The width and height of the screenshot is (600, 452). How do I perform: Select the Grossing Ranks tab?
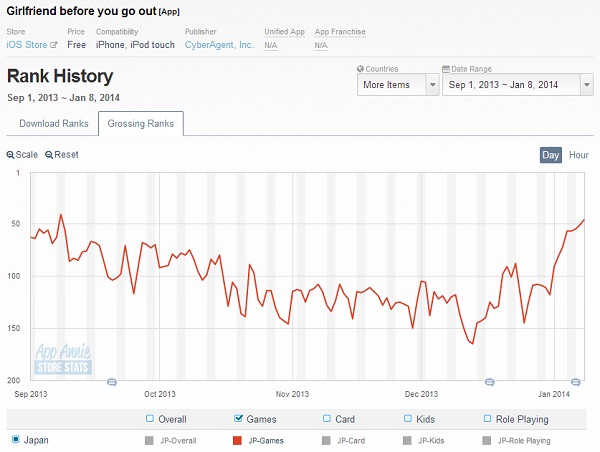click(140, 124)
